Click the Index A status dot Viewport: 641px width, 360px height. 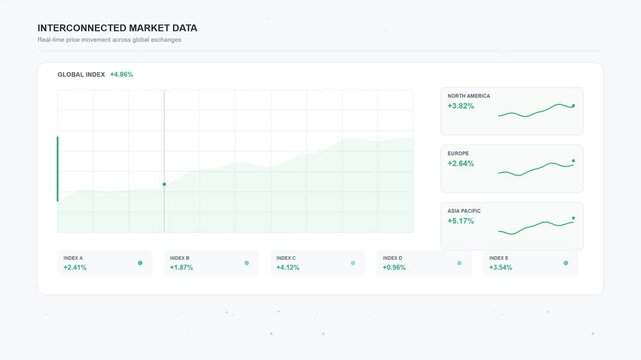point(140,263)
